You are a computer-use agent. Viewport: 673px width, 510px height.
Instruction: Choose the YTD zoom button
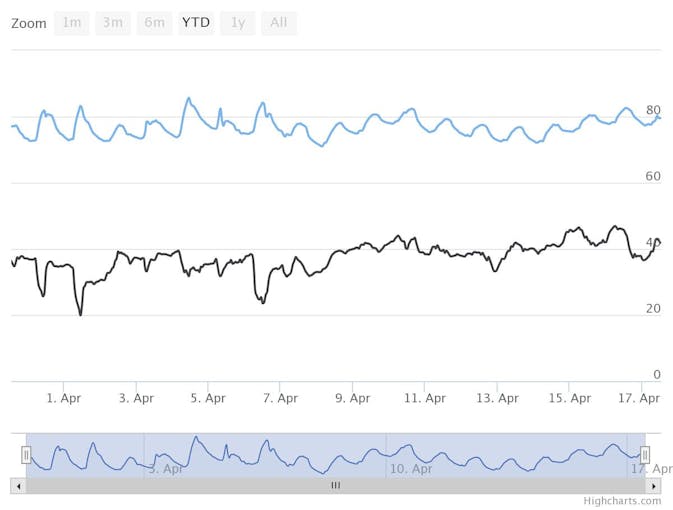click(x=195, y=22)
